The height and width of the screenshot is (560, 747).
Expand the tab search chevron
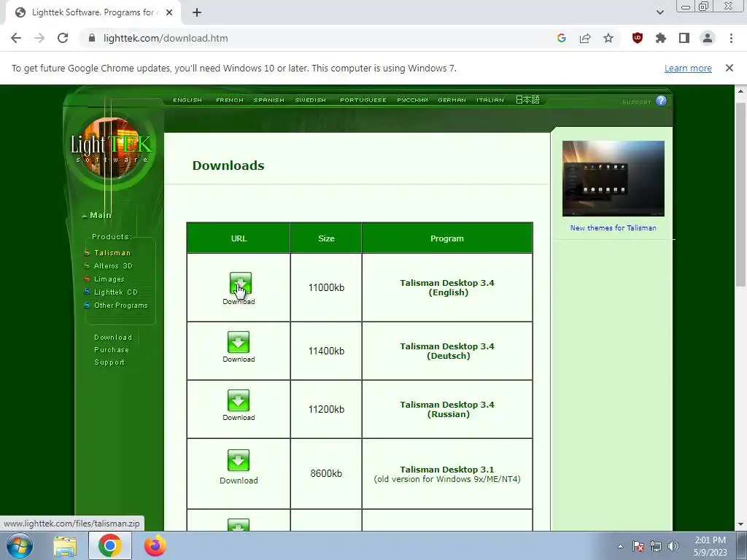[x=659, y=12]
